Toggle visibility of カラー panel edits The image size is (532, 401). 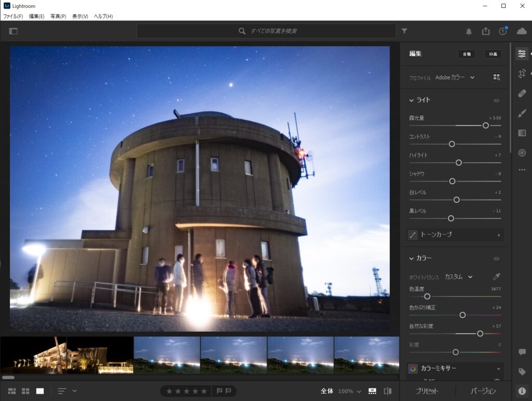pos(496,258)
